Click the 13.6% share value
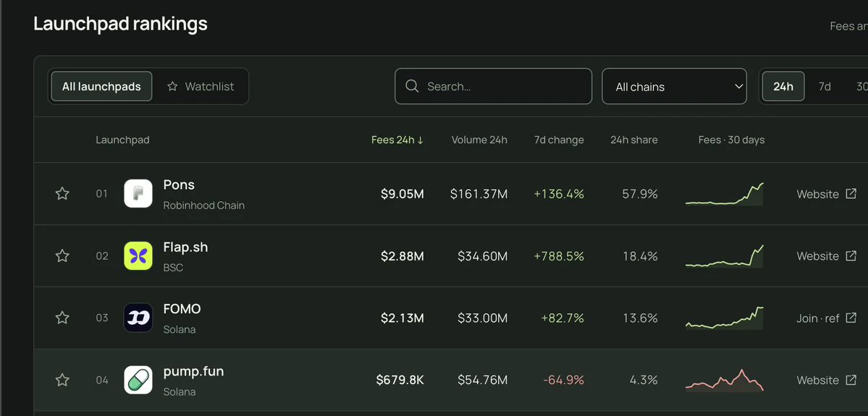Screen dimensions: 868x416 tap(640, 318)
